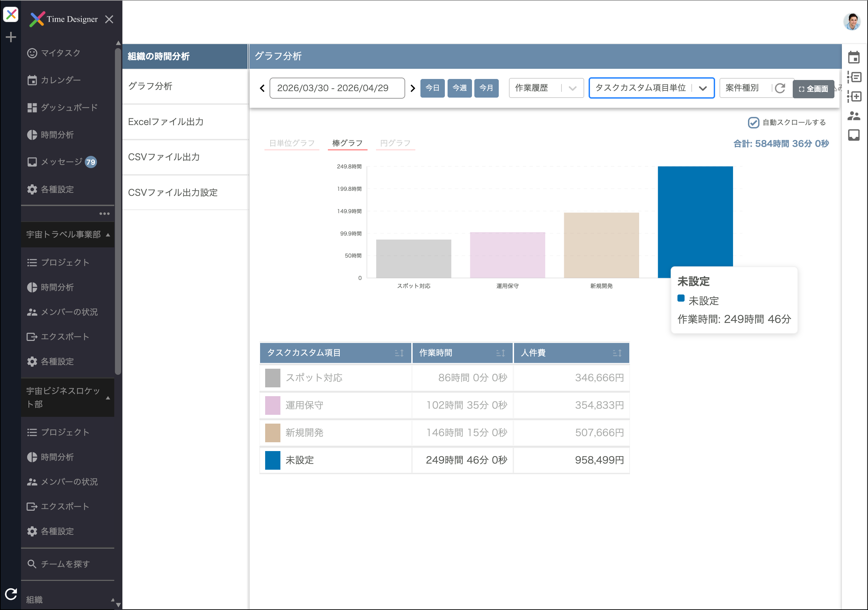
Task: Click the 今日 button
Action: click(x=433, y=88)
